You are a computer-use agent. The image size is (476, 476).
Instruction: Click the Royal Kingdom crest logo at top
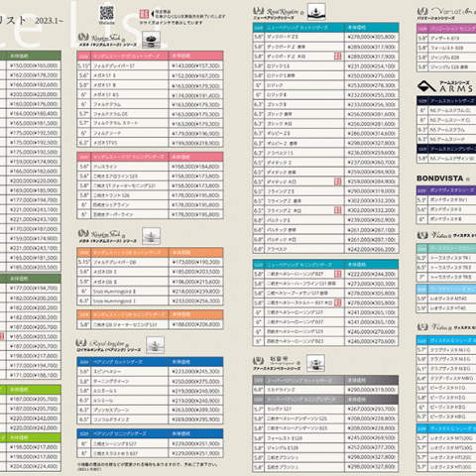pyautogui.click(x=258, y=11)
